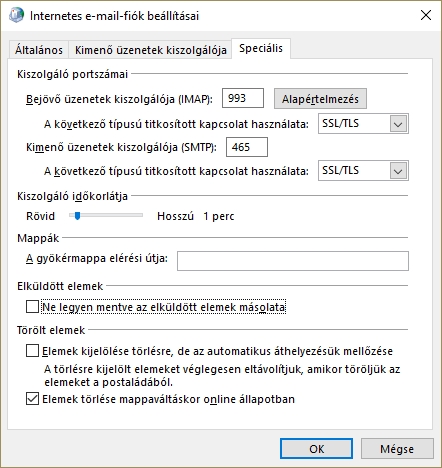This screenshot has height=468, width=442.
Task: Open the IMAP encryption type SSL/TLS dropdown
Action: coord(363,124)
